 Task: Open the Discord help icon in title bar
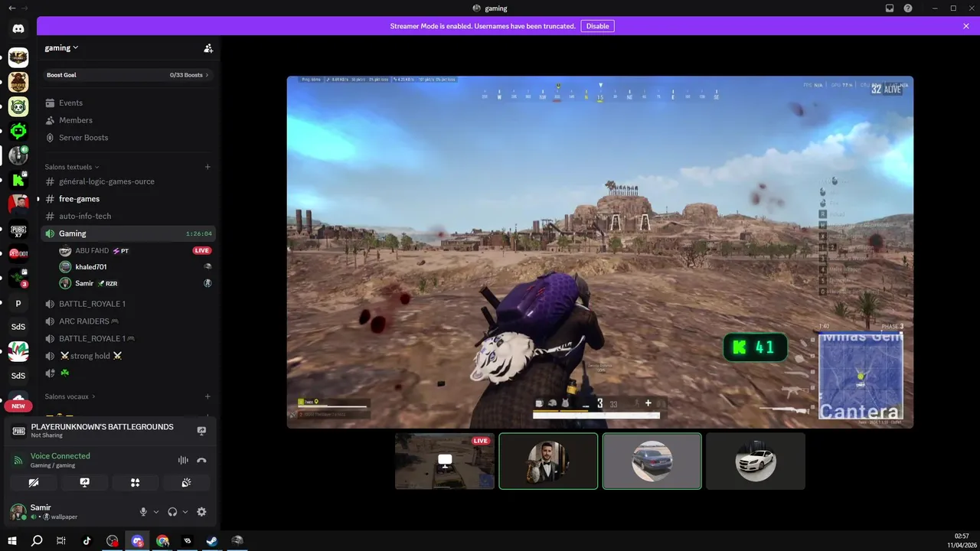click(x=908, y=8)
